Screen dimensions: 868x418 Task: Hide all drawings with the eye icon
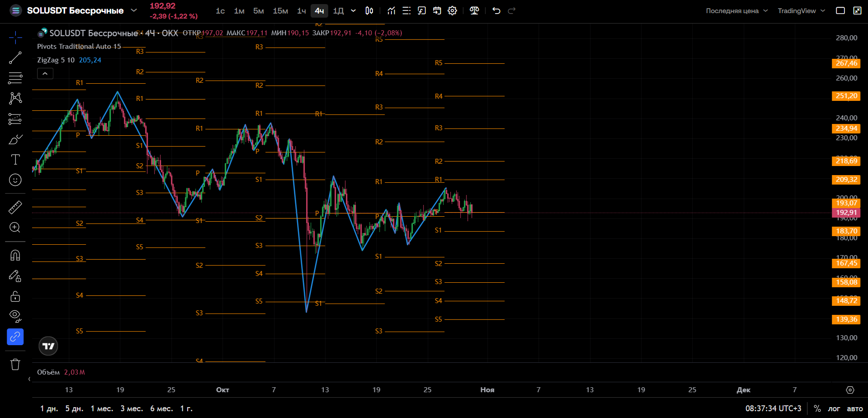pyautogui.click(x=15, y=316)
